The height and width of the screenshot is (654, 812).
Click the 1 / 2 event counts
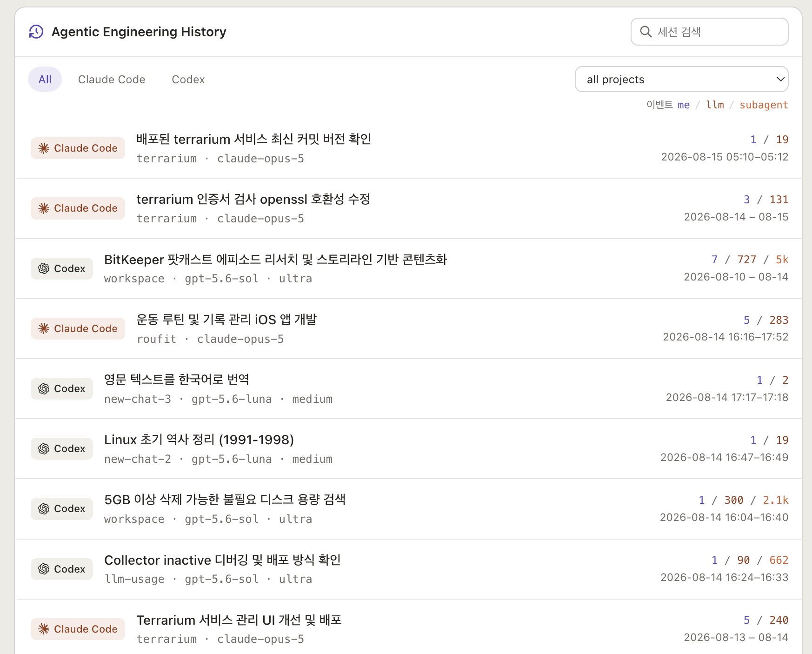click(x=772, y=380)
